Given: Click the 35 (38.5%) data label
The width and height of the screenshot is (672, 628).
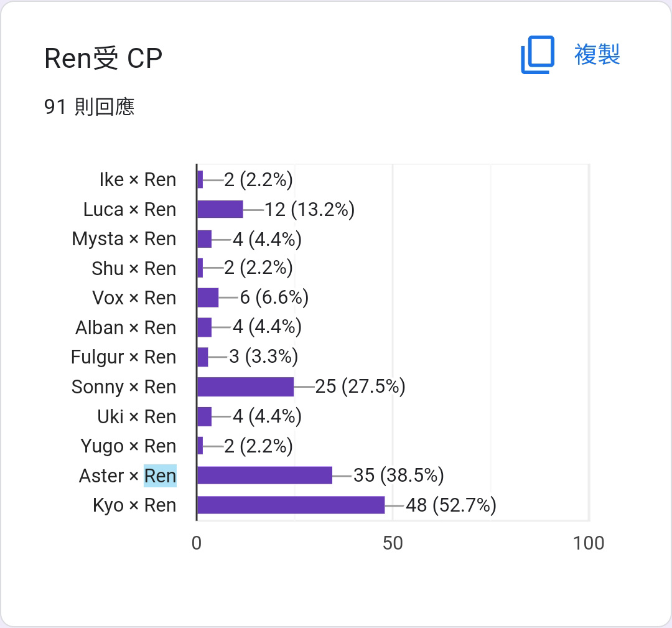Looking at the screenshot, I should [399, 476].
